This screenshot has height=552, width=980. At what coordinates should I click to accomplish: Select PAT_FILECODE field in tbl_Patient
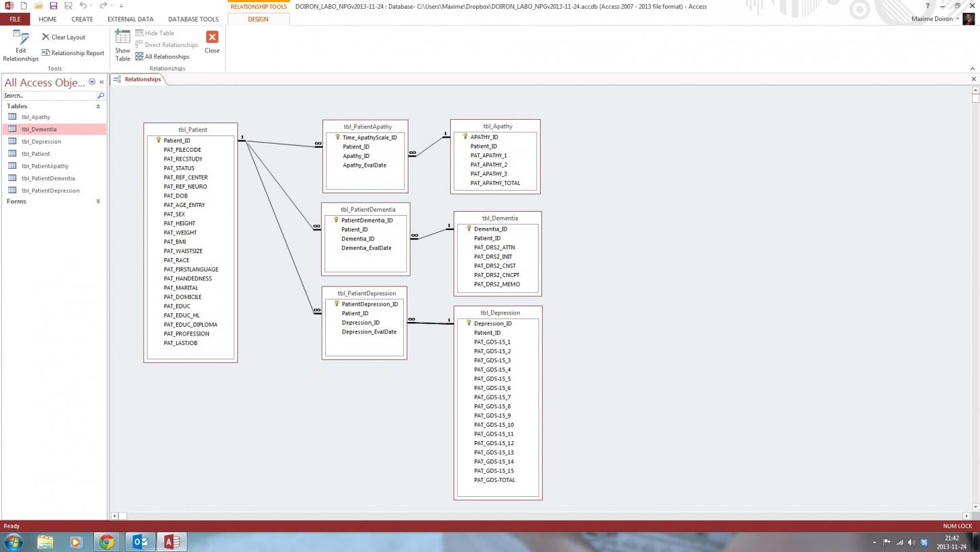[182, 150]
